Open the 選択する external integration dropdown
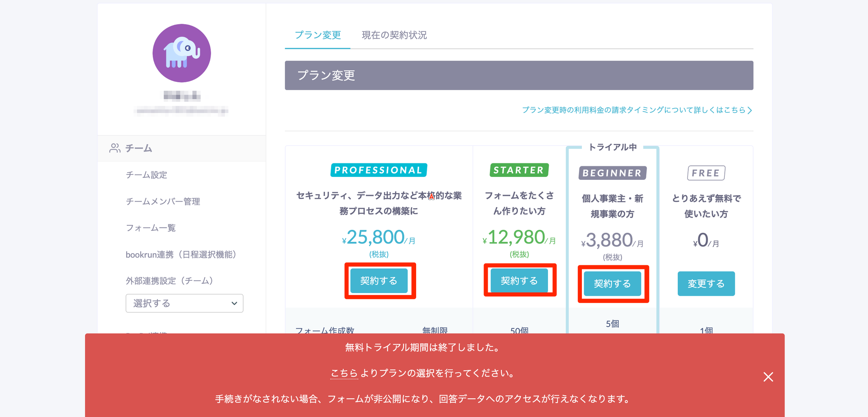 tap(184, 303)
